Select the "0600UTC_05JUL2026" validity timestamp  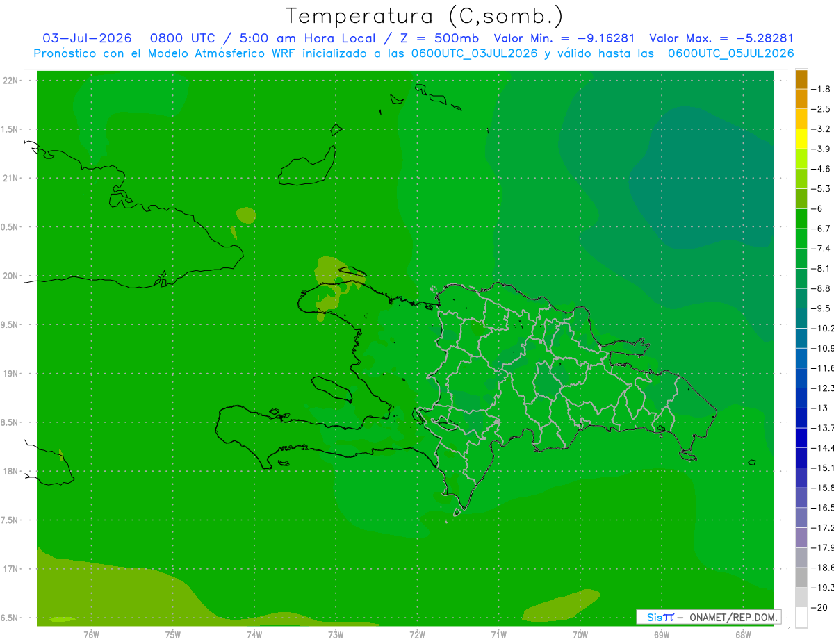(730, 53)
